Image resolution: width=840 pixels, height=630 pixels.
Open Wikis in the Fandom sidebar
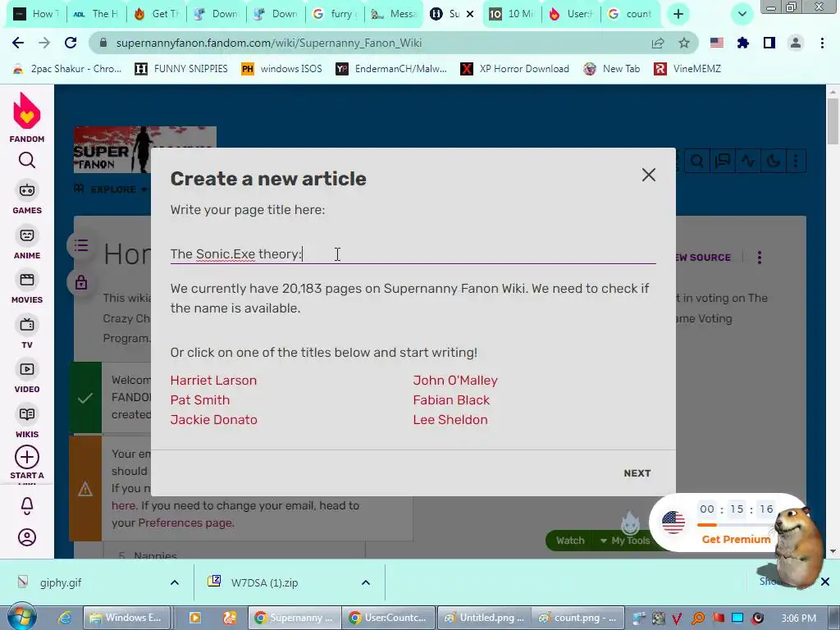[x=27, y=422]
